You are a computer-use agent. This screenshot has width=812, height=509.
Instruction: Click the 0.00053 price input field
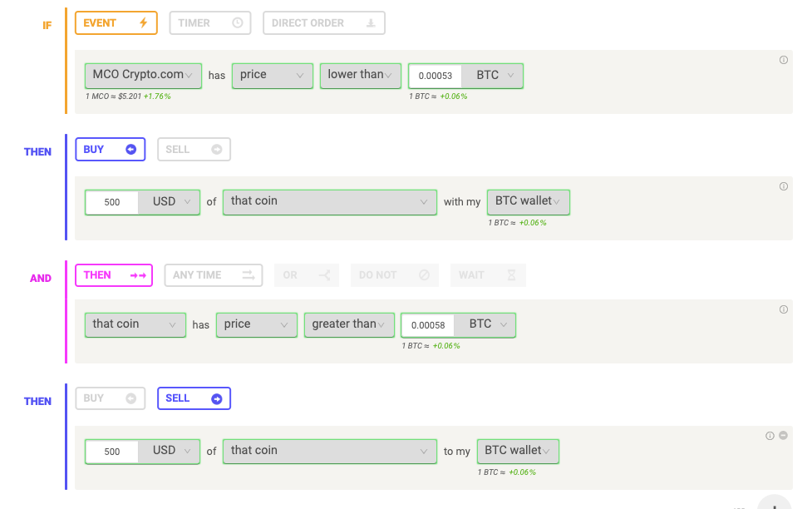click(435, 77)
